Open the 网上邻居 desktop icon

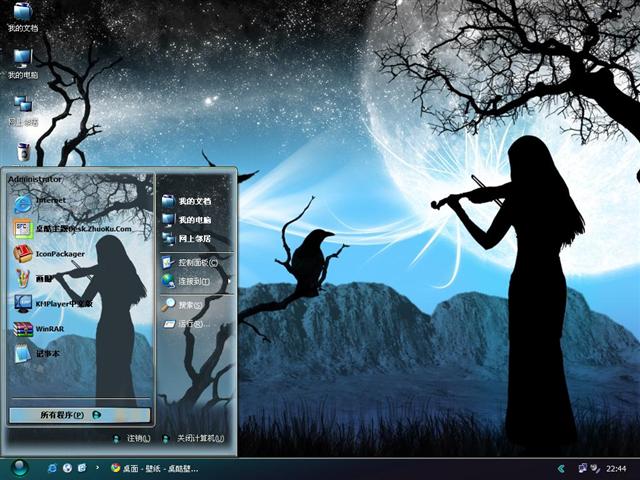click(23, 111)
